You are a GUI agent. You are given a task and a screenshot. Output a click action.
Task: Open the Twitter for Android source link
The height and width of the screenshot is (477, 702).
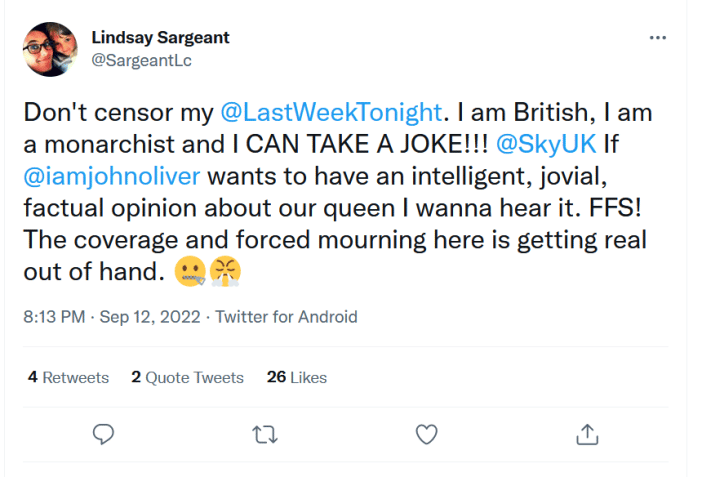[286, 317]
